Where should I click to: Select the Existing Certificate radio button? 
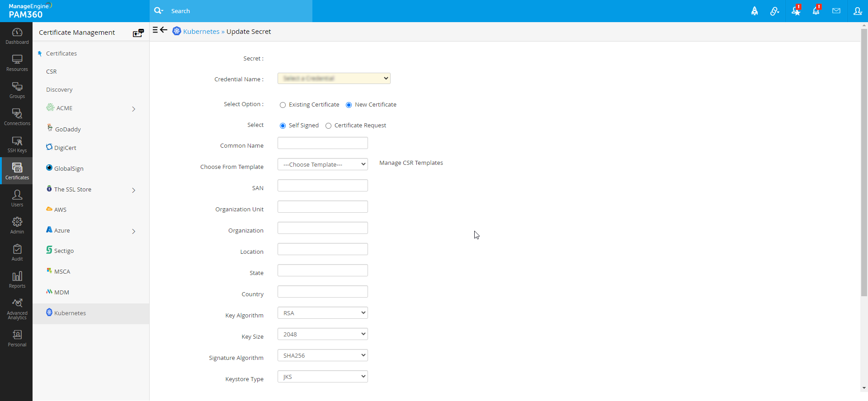tap(283, 105)
